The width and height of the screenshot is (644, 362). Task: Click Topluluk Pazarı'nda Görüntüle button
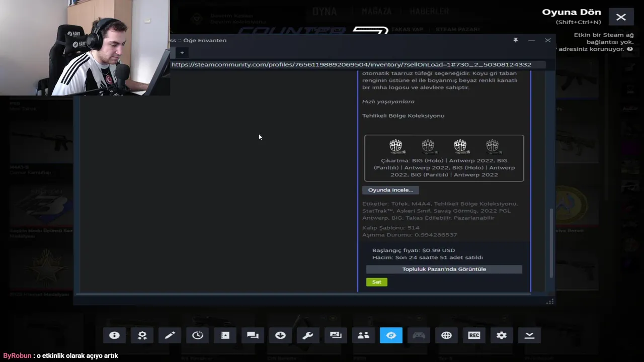(x=444, y=269)
